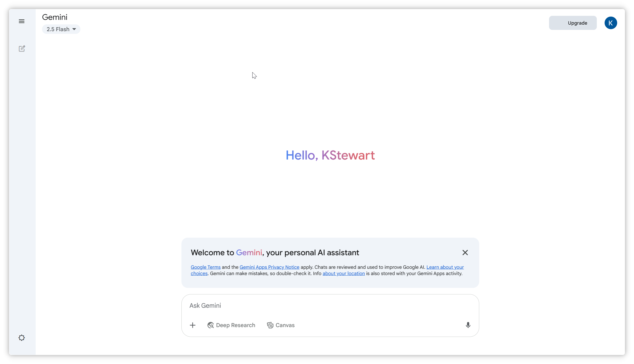Open the hamburger main menu
Screen dimensions: 634x364
coord(22,21)
